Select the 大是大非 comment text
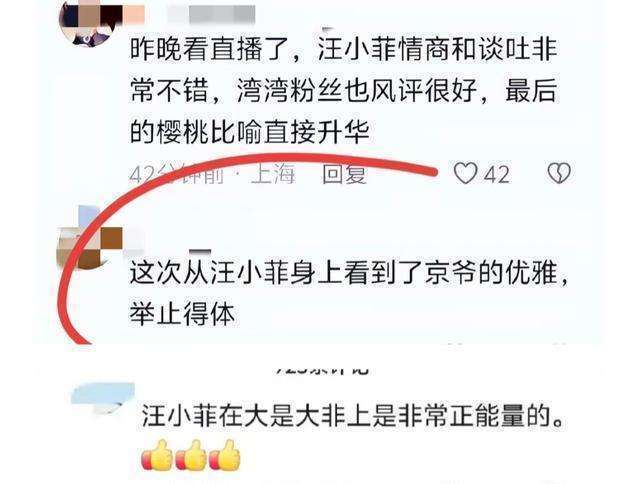Image resolution: width=640 pixels, height=484 pixels. coord(354,416)
